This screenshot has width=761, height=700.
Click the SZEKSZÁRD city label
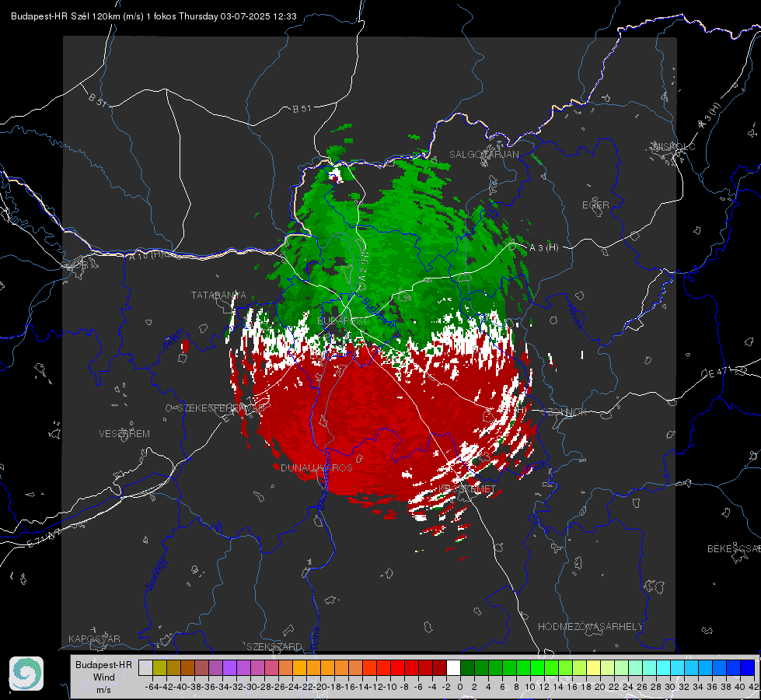point(274,646)
